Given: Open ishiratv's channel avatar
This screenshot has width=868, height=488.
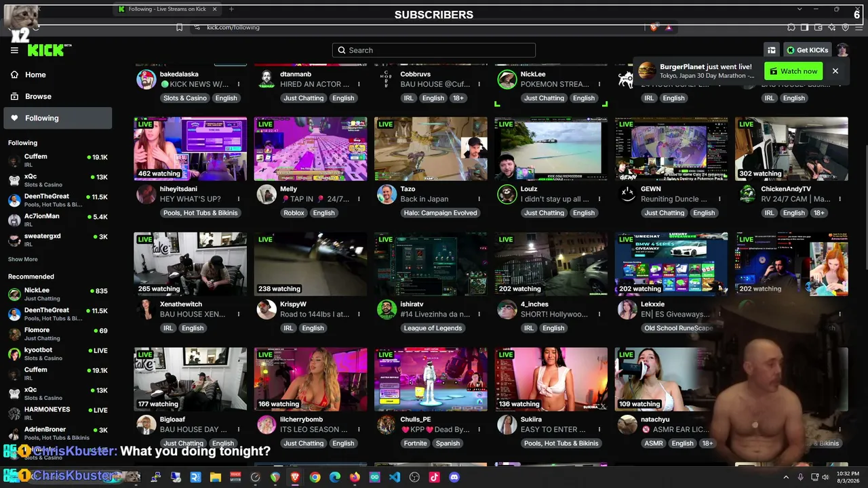Looking at the screenshot, I should point(387,310).
